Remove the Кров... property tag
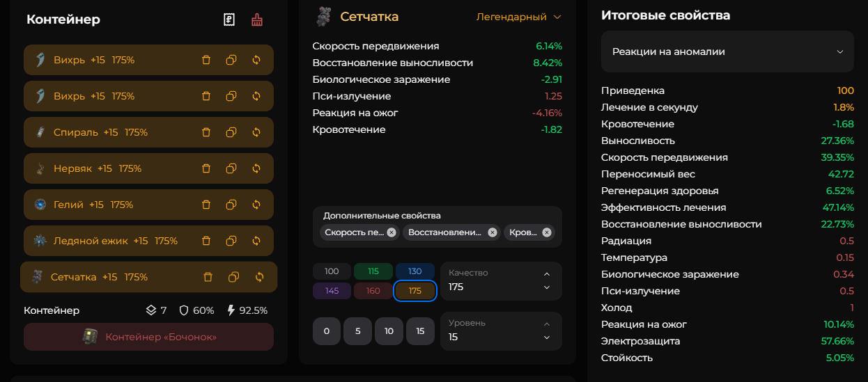Viewport: 868px width, 382px height. (x=547, y=232)
